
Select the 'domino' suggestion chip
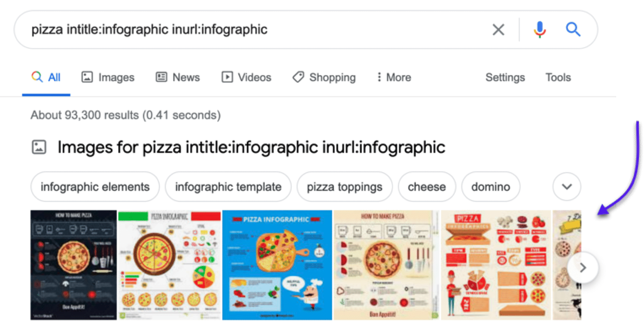pyautogui.click(x=491, y=187)
